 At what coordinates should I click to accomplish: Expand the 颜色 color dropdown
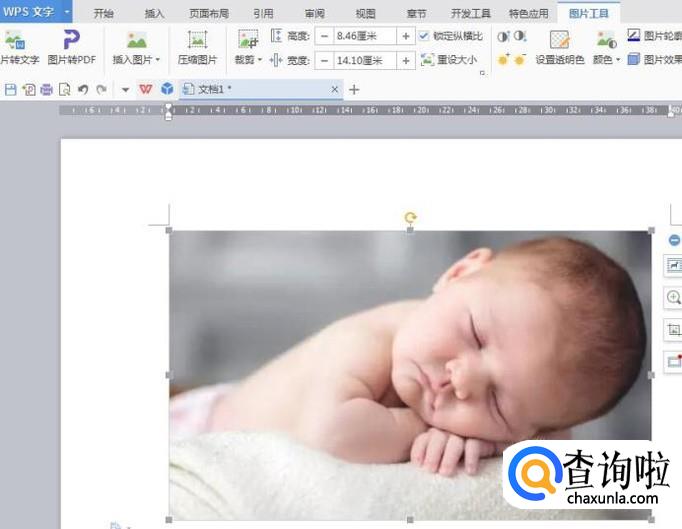[x=618, y=60]
